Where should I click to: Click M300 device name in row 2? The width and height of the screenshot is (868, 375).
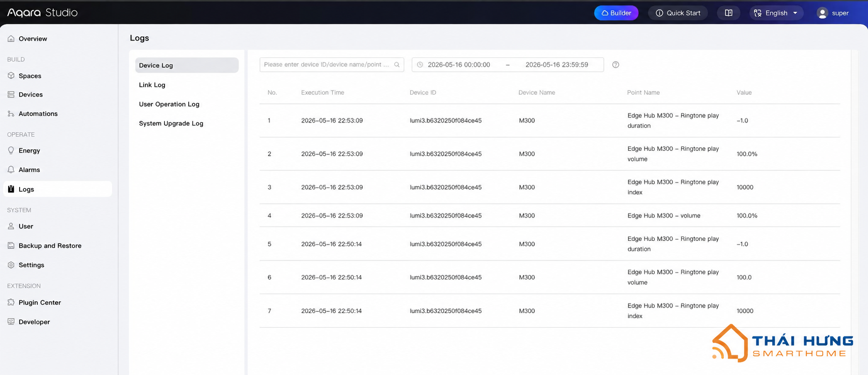527,154
